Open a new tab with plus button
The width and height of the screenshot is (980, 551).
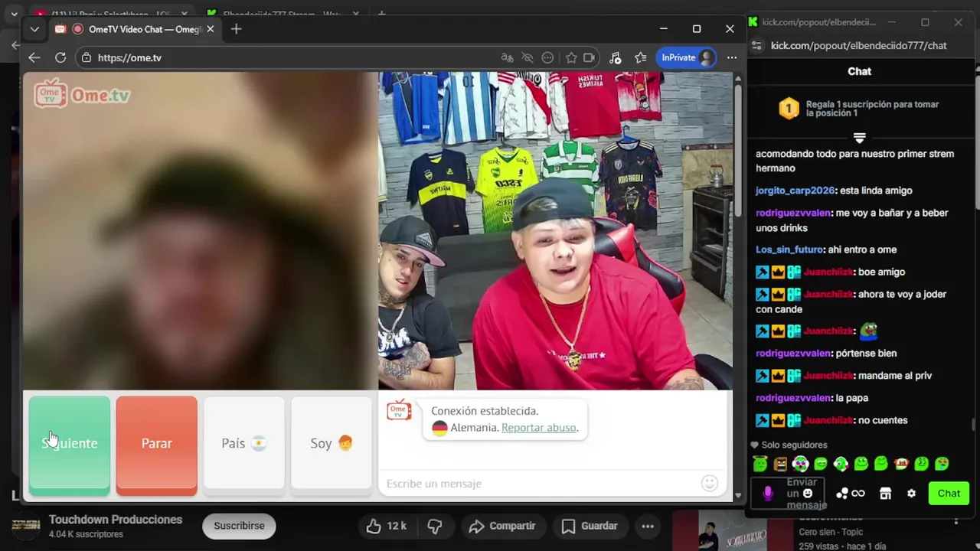pos(236,29)
